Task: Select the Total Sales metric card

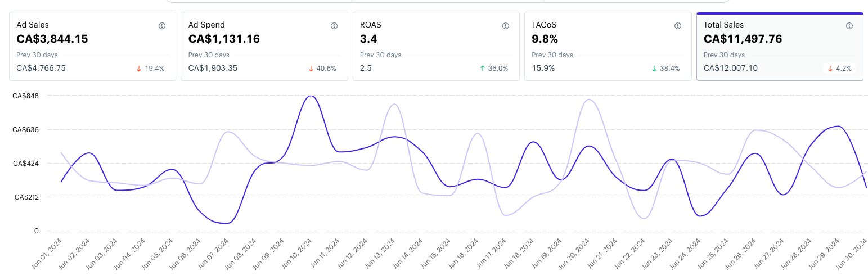Action: (780, 46)
